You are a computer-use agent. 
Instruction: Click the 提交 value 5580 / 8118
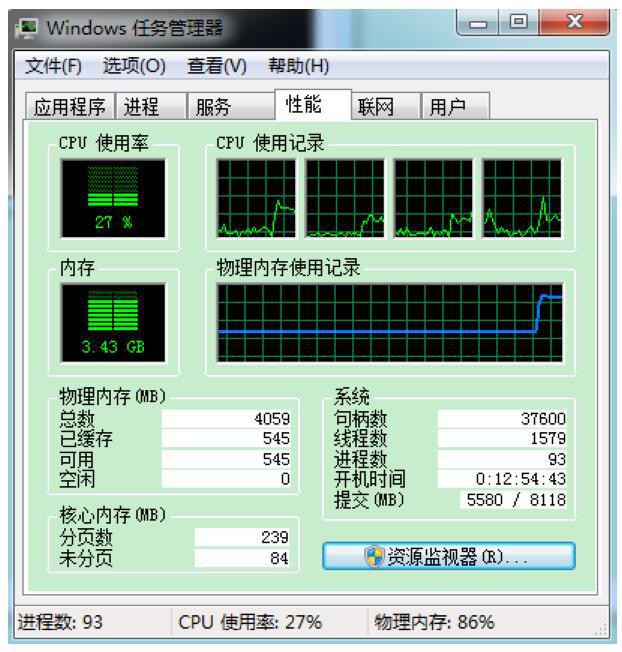[x=513, y=499]
